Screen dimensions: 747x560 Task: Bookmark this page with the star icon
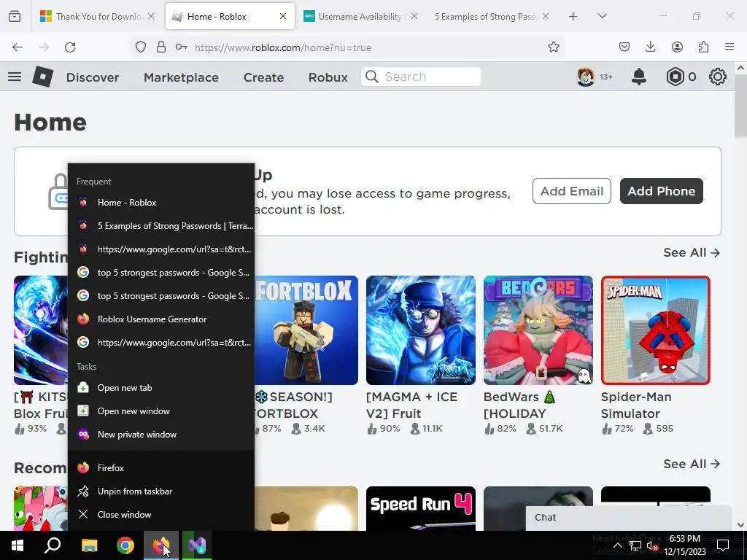pos(553,47)
